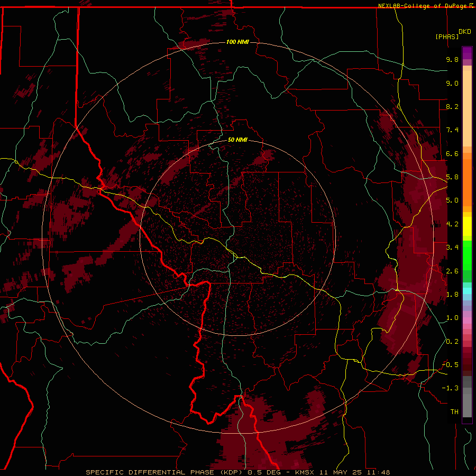This screenshot has height=476, width=476.
Task: Click the 7.4 value on the color scale
Action: point(452,130)
